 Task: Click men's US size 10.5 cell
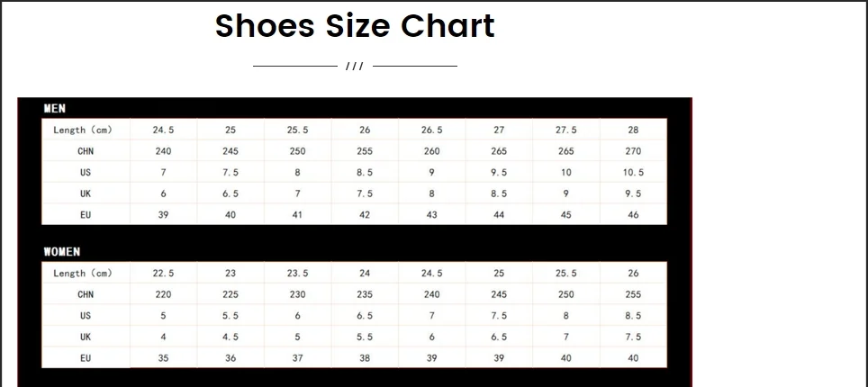[x=633, y=172]
